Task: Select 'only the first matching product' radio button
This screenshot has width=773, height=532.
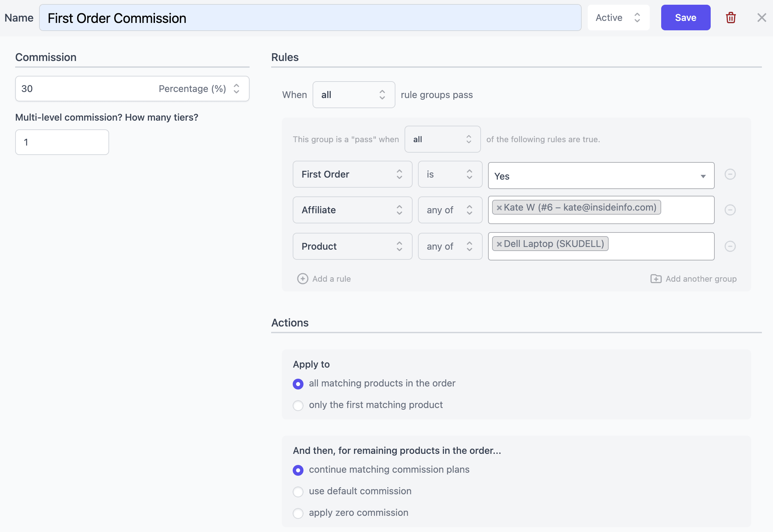Action: (298, 404)
